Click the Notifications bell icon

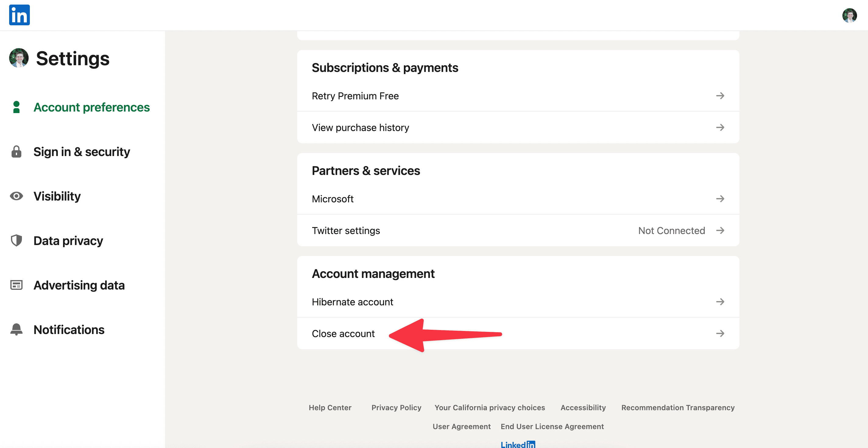[16, 330]
